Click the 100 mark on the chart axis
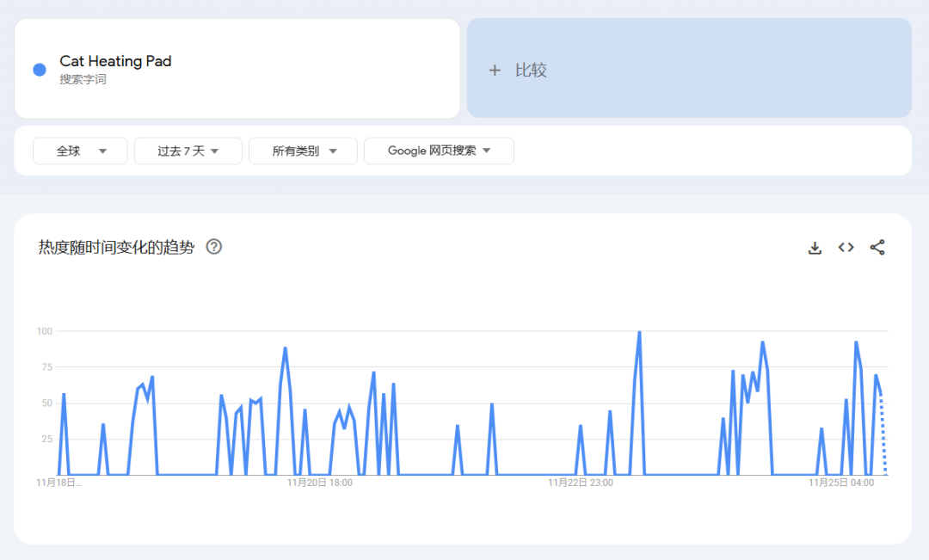This screenshot has height=560, width=929. (x=43, y=331)
